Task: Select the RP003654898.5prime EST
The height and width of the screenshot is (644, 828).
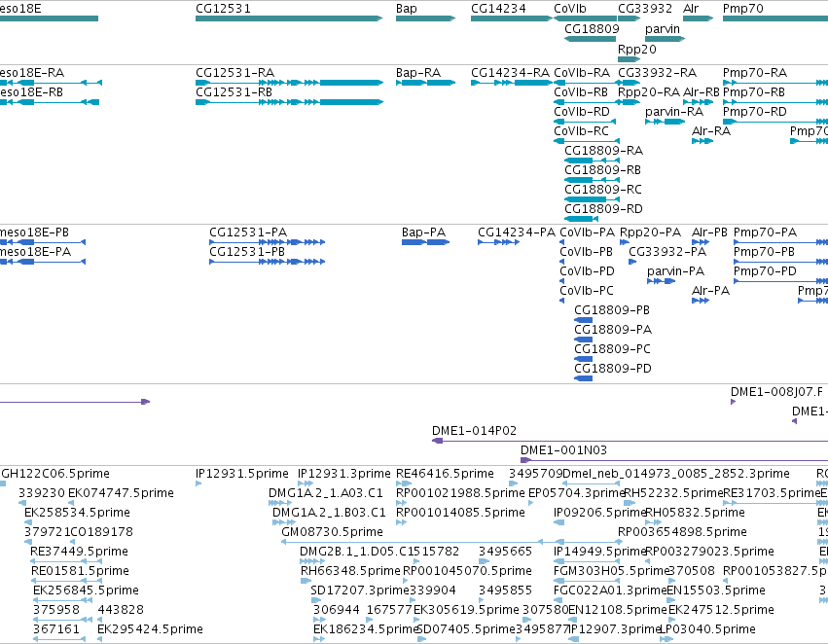Action: pyautogui.click(x=621, y=542)
